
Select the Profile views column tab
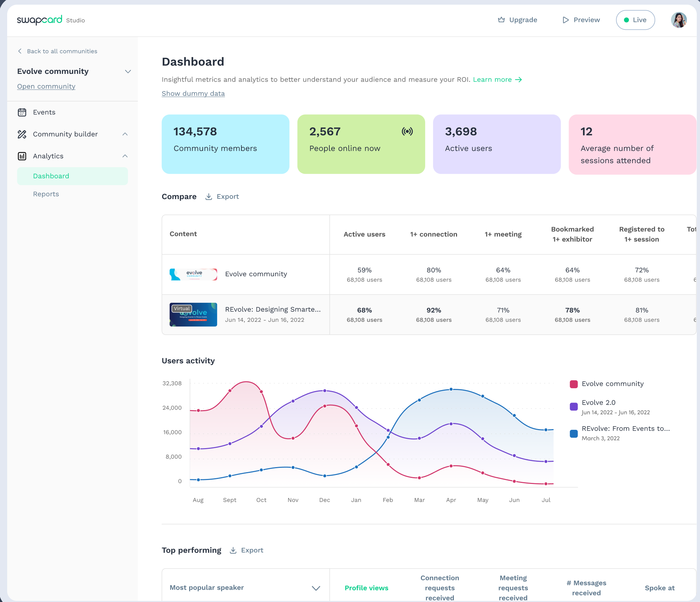tap(366, 588)
